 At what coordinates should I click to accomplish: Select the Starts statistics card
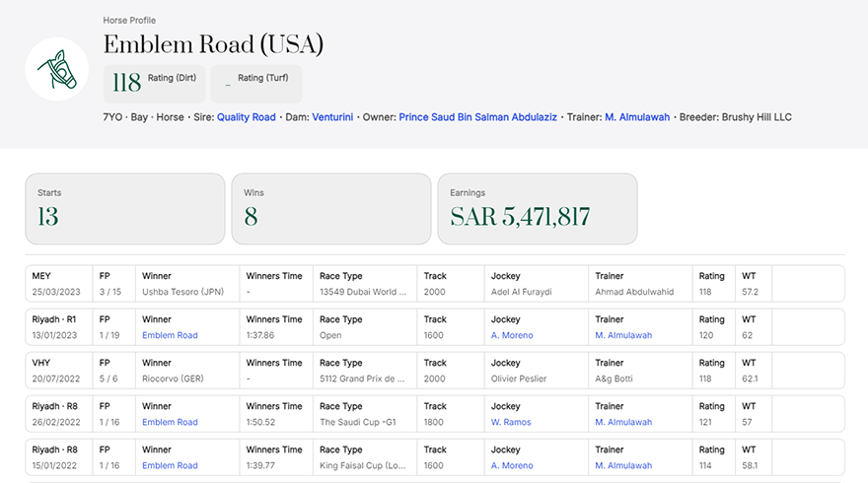point(124,209)
